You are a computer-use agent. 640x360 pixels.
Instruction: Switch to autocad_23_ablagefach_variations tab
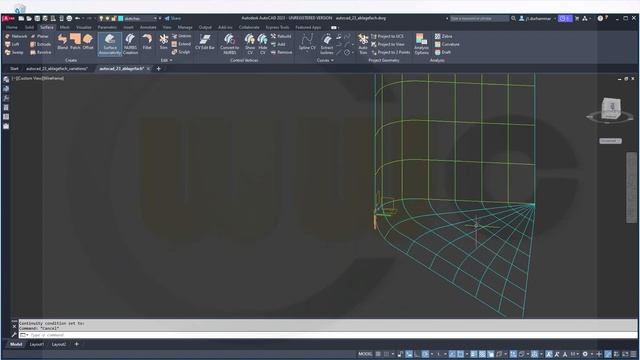point(57,69)
